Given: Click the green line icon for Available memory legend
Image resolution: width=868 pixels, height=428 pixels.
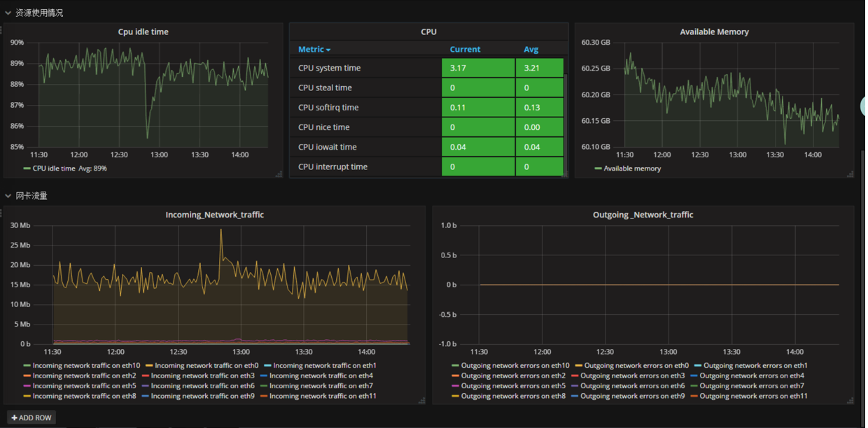Looking at the screenshot, I should coord(598,169).
